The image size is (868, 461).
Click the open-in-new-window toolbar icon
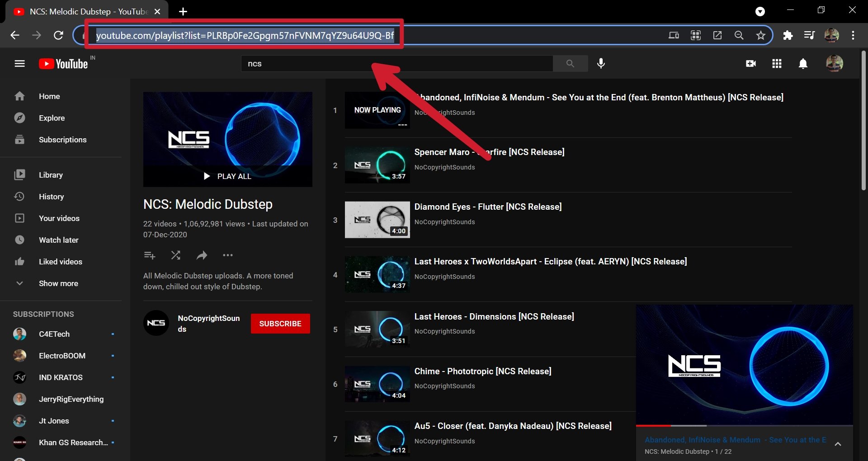(717, 35)
